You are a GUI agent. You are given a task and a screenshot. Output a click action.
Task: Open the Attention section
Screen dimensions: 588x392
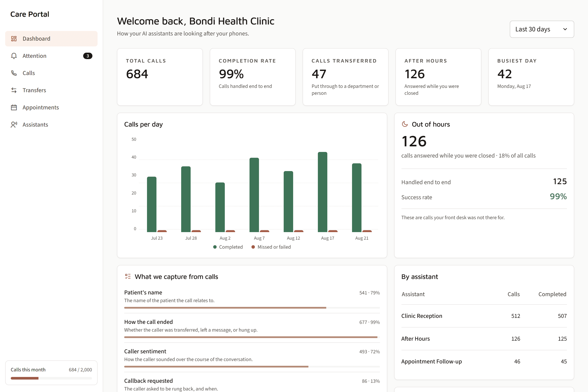point(51,56)
